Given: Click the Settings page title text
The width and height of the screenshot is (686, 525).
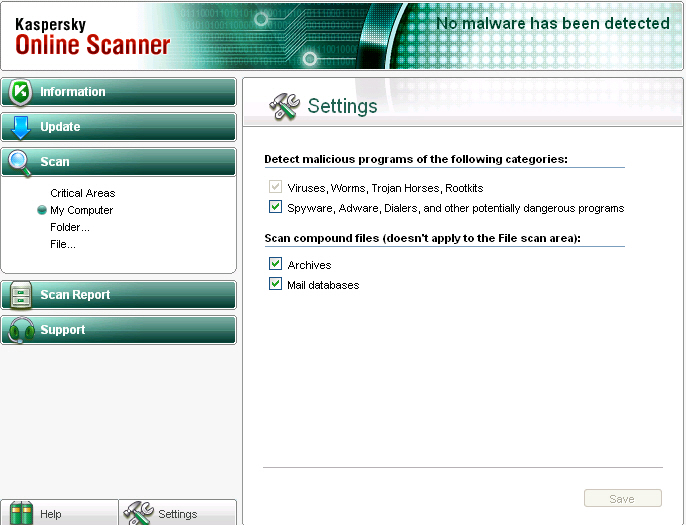Looking at the screenshot, I should pos(342,106).
